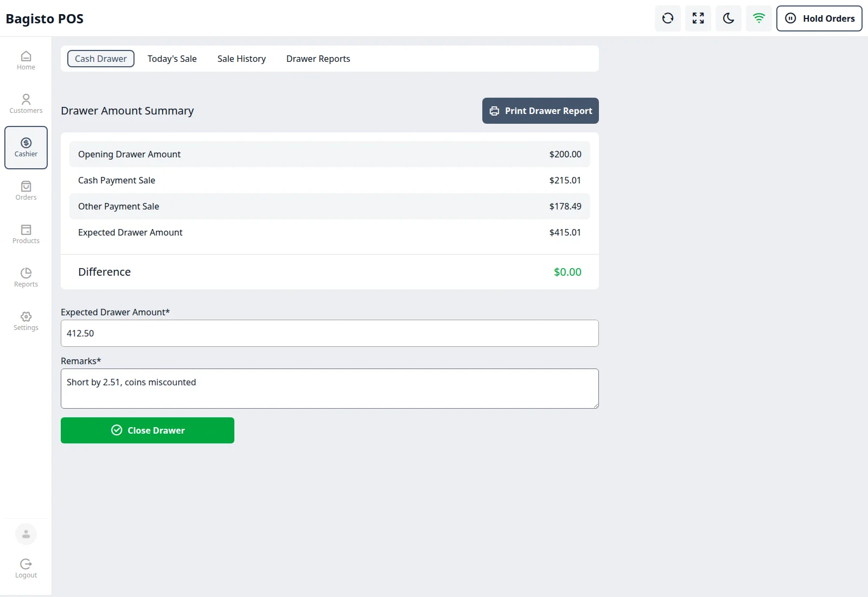Viewport: 868px width, 597px height.
Task: Focus the Expected Drawer Amount input field
Action: point(330,333)
